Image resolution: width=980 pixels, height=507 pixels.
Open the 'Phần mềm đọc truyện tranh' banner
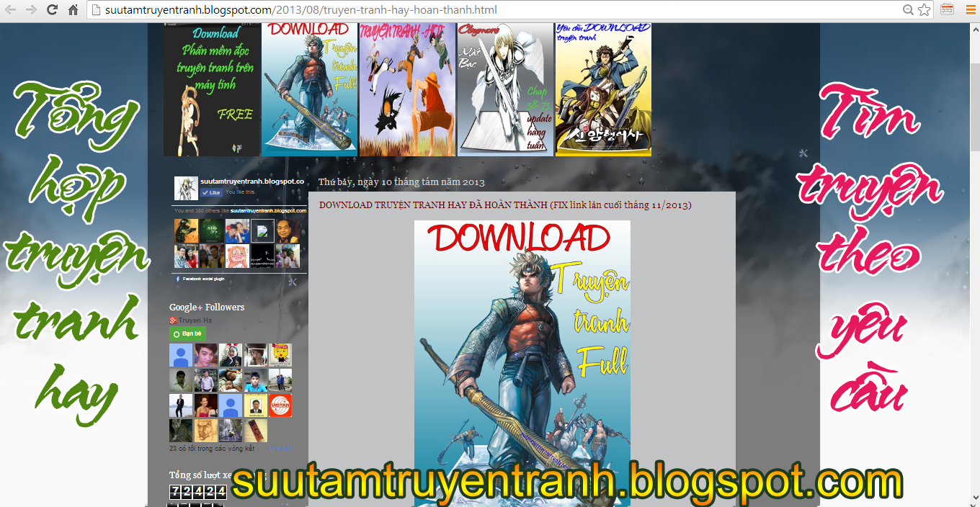tap(213, 89)
